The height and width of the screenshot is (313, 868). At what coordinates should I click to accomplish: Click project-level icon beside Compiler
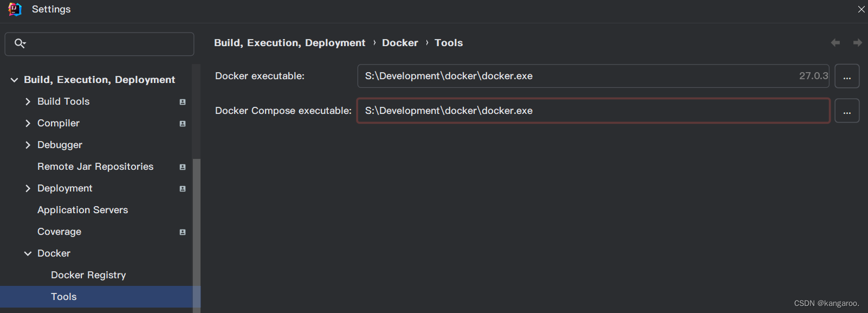(183, 124)
